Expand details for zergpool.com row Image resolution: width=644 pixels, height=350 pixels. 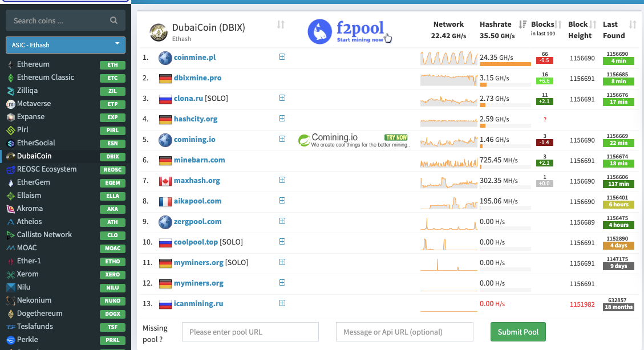click(282, 221)
